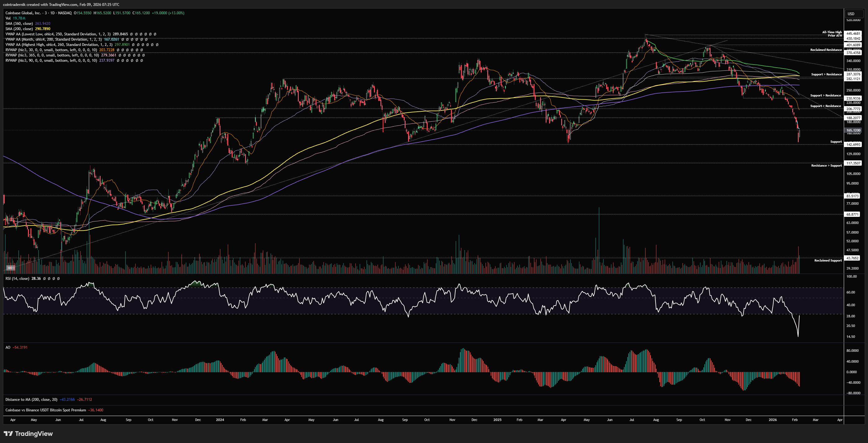Expand Distance to MA indicator row
Viewport: 868px width, 443px height.
31,400
